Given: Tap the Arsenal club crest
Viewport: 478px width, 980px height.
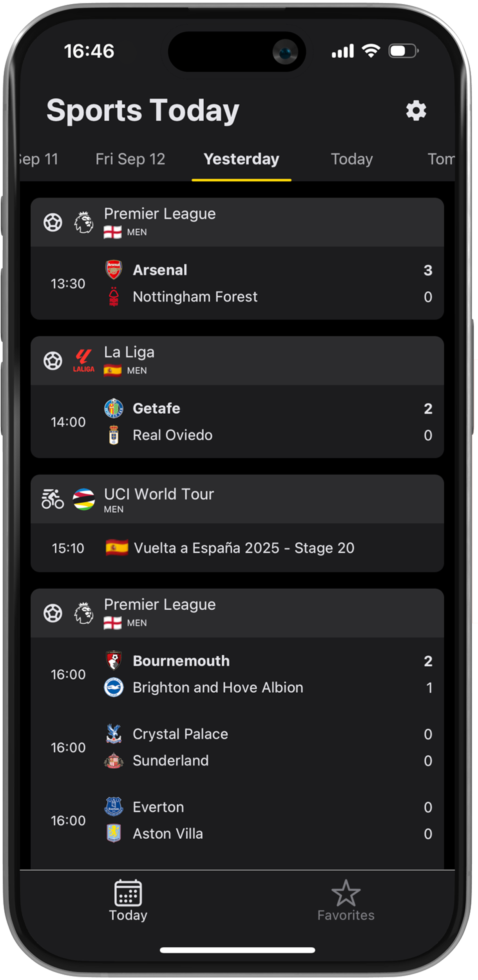Looking at the screenshot, I should (114, 270).
